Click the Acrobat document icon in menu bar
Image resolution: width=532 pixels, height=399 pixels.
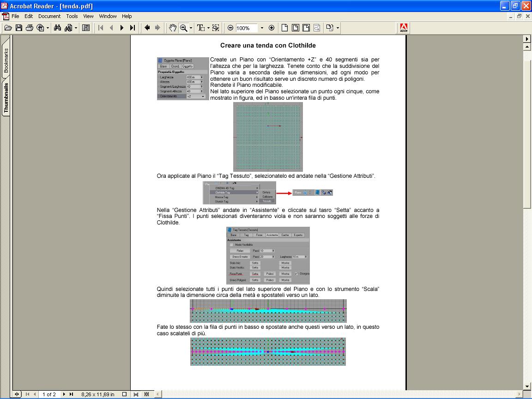6,16
